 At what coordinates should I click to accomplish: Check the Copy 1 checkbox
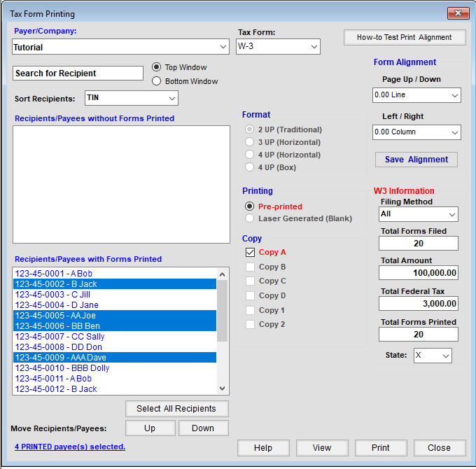(x=250, y=310)
